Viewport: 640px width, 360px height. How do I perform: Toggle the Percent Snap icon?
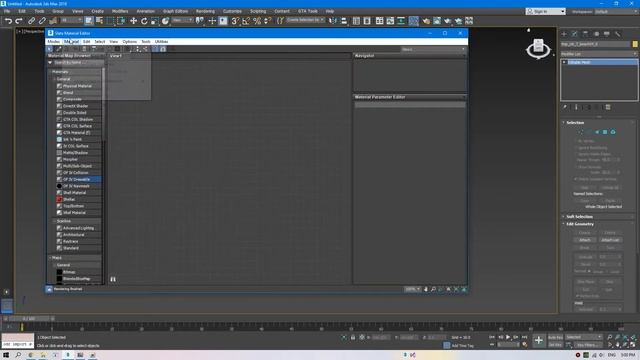[x=257, y=21]
